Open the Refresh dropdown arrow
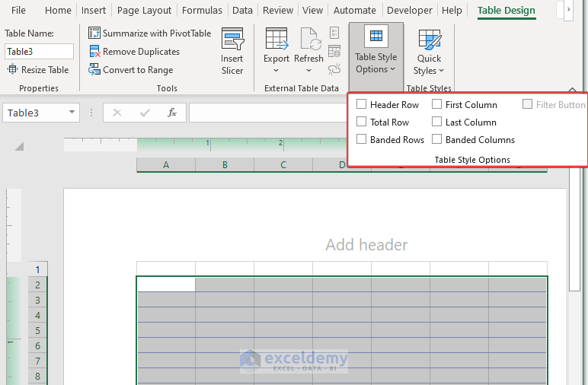 [x=308, y=71]
